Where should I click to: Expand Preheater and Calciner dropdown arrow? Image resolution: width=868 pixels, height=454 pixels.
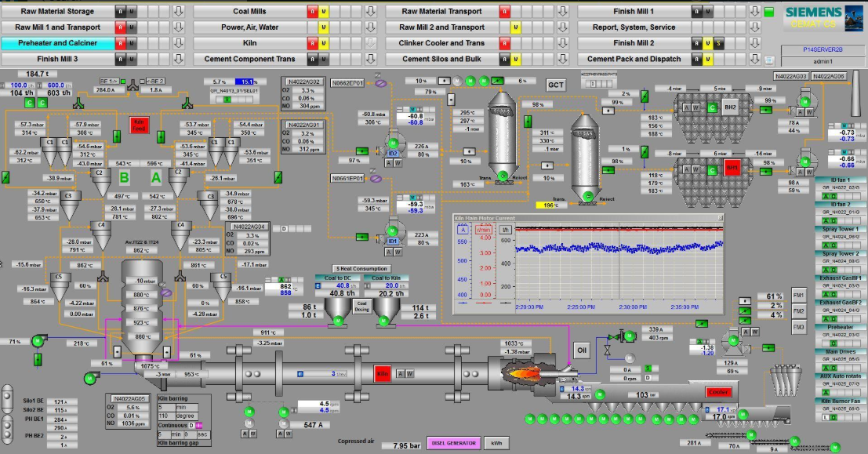[x=178, y=42]
